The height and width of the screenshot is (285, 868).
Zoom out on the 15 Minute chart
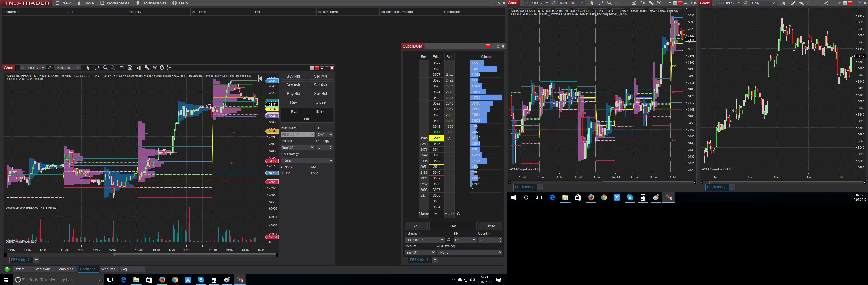point(113,68)
